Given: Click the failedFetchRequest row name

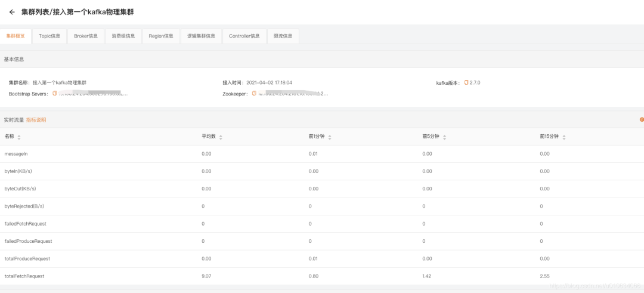Looking at the screenshot, I should click(x=26, y=224).
